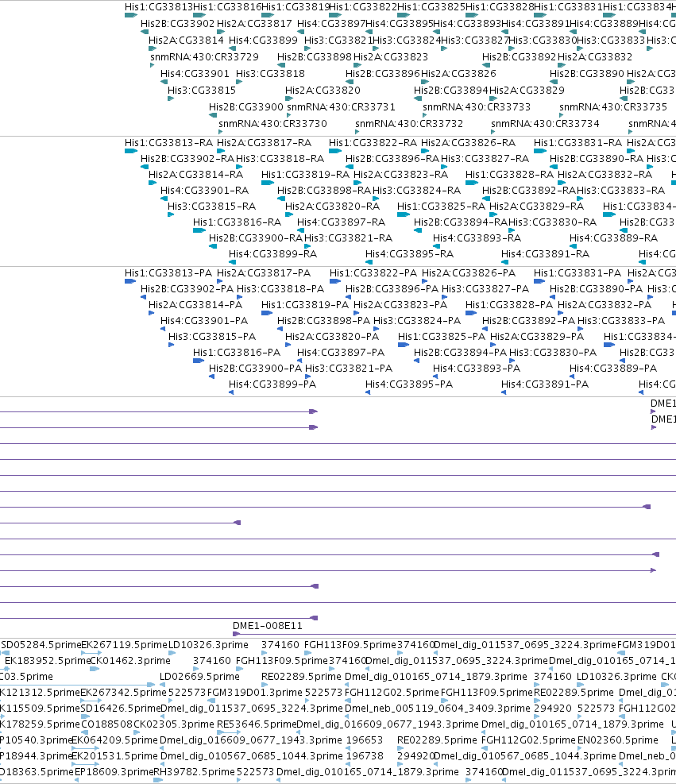Select transcript His4:CG33899-RA
Screen dimensions: 676x784
click(272, 254)
